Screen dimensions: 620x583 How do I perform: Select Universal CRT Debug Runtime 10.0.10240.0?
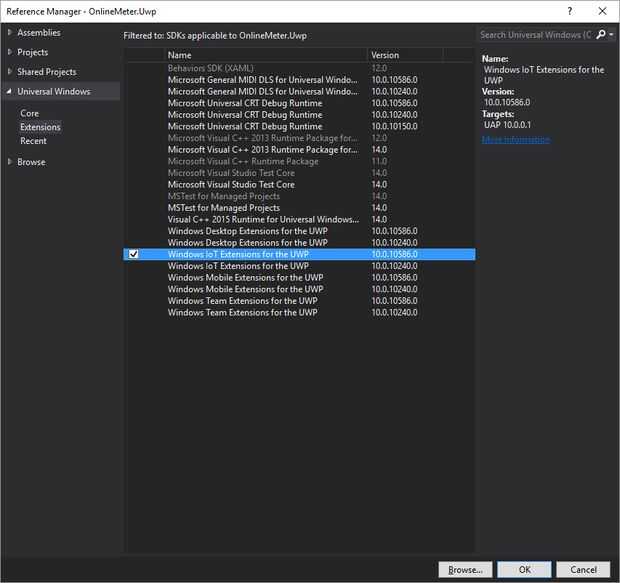click(x=299, y=115)
